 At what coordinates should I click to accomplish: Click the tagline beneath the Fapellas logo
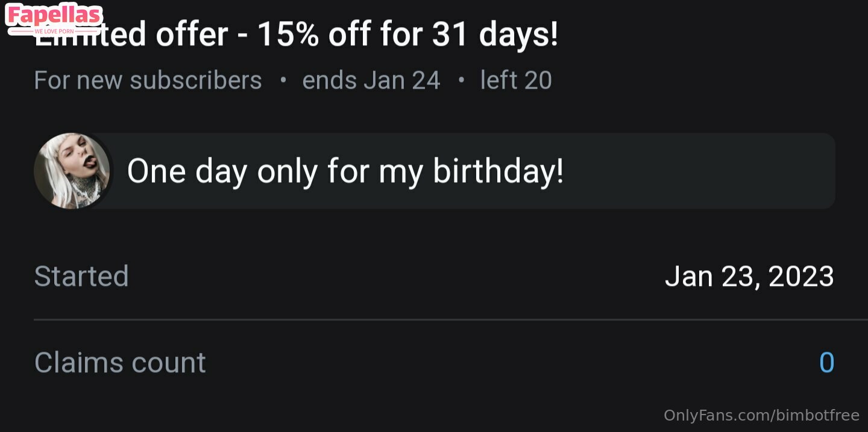click(x=54, y=31)
